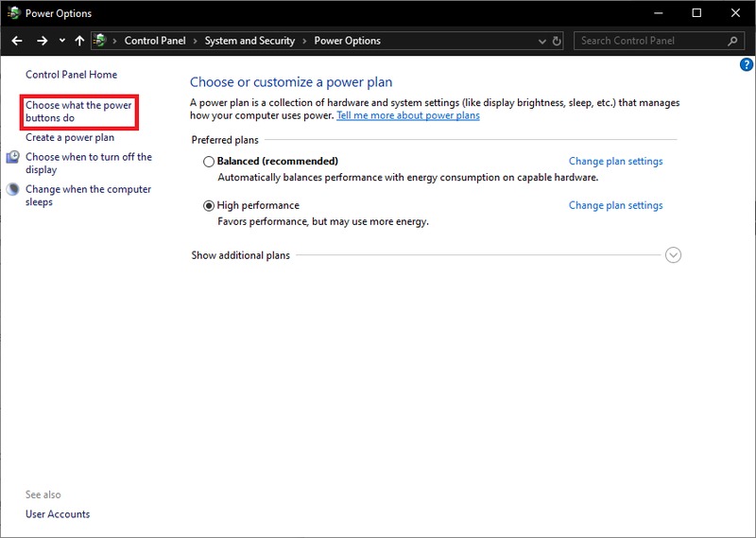Expand Show additional plans with the chevron
Image resolution: width=756 pixels, height=538 pixels.
point(673,254)
